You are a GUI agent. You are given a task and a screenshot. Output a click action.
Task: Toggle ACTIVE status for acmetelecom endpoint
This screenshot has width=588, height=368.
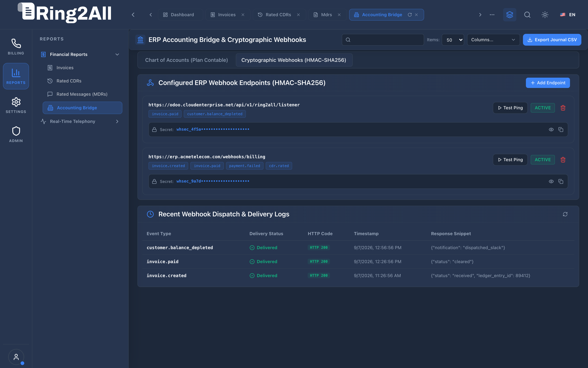543,160
